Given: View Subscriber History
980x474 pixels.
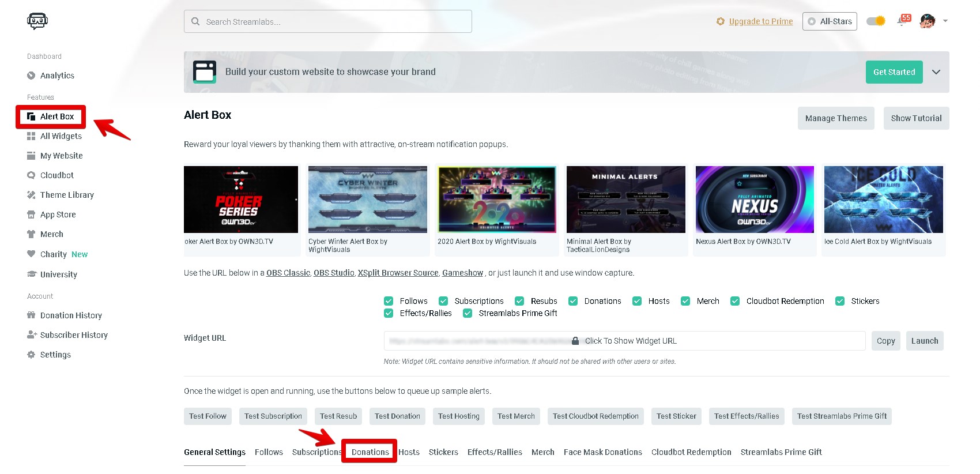Looking at the screenshot, I should pyautogui.click(x=67, y=335).
